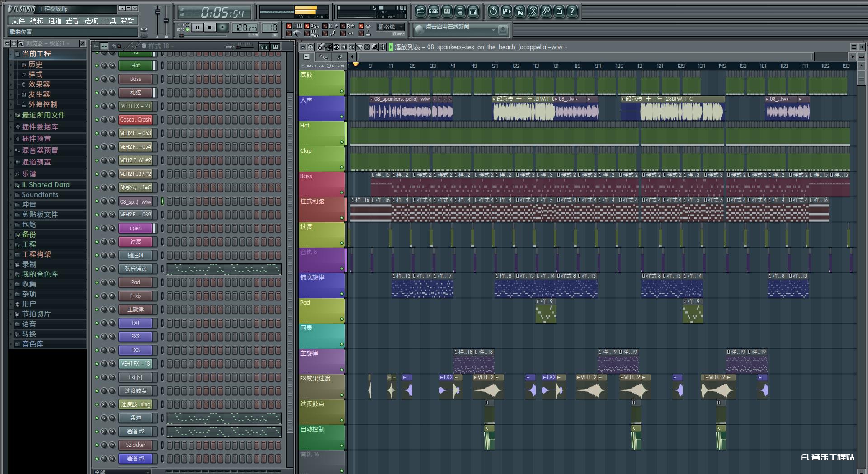Select the Casca..Crash channel button
Screen dimensions: 868x474
click(136, 120)
